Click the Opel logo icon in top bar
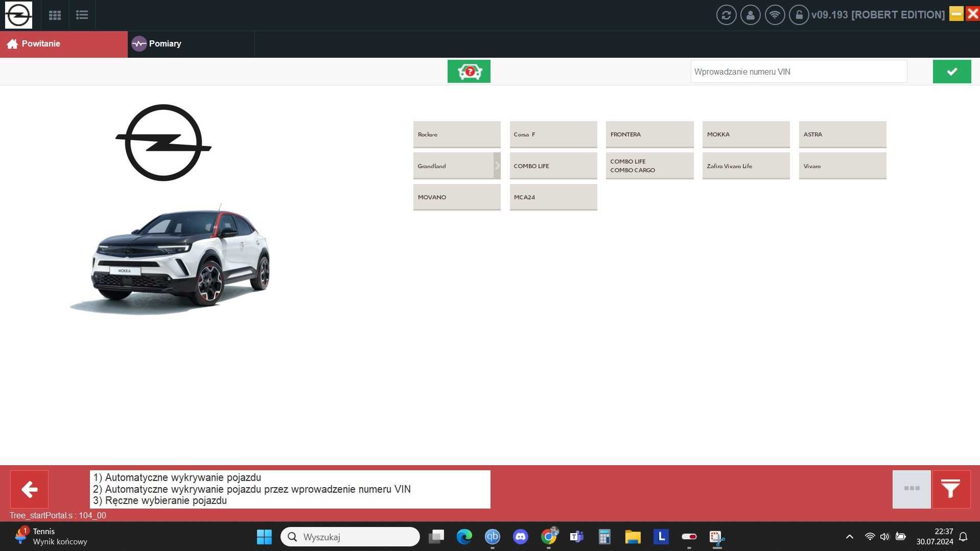Image resolution: width=980 pixels, height=551 pixels. click(x=18, y=15)
